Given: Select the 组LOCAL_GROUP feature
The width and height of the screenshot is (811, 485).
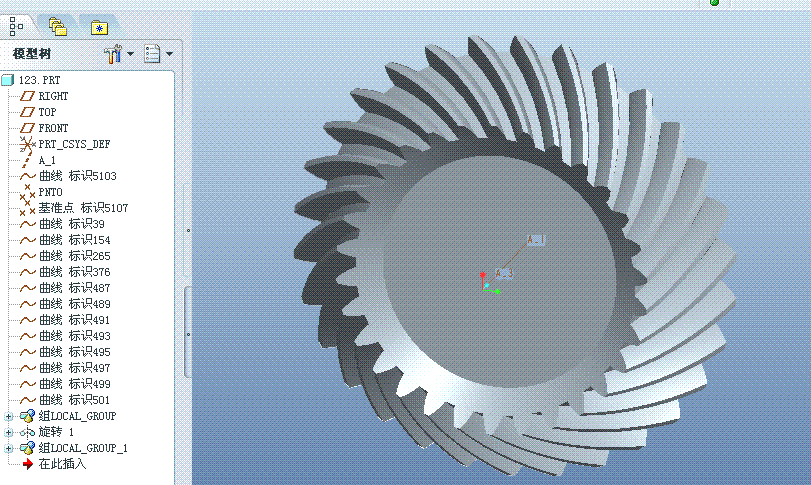Looking at the screenshot, I should pos(78,416).
